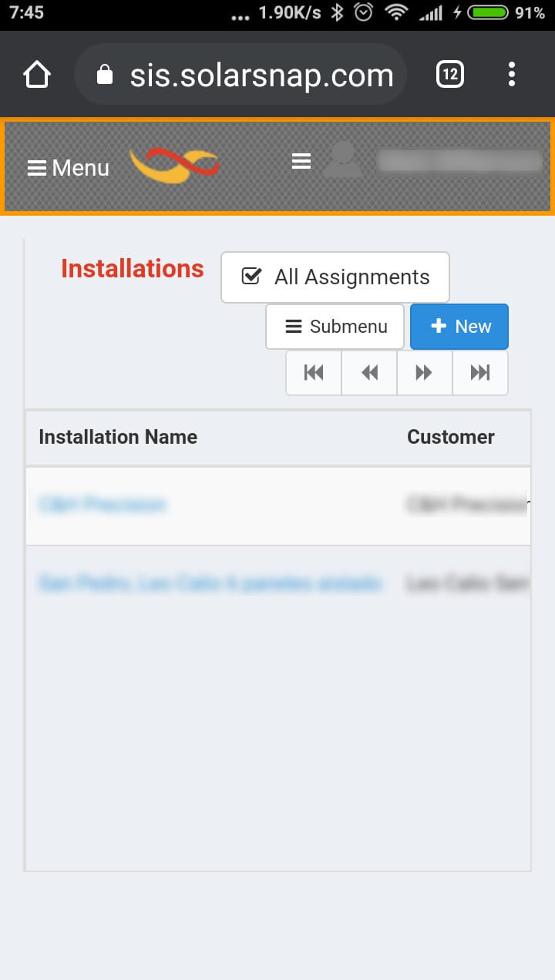Open the second installation name link
This screenshot has width=555, height=980.
210,583
